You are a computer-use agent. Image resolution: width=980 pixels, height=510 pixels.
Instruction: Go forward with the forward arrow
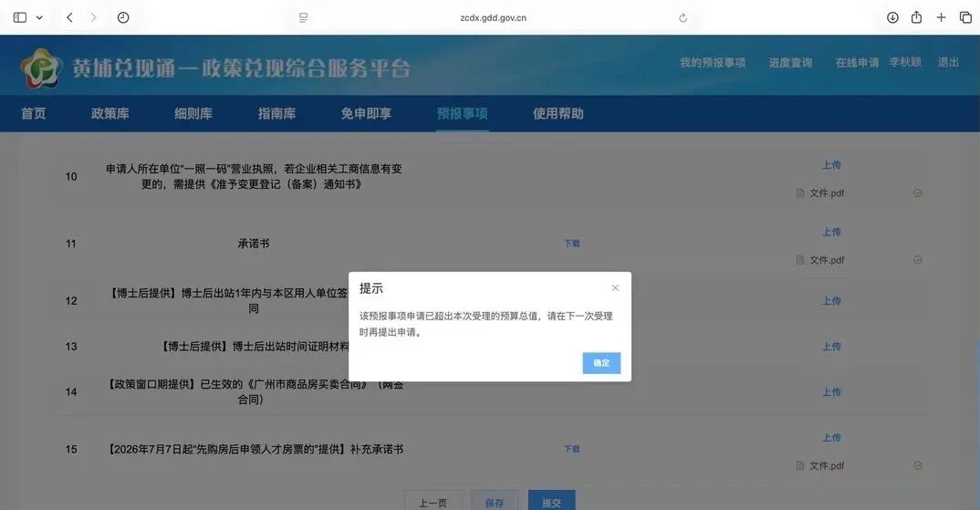94,17
